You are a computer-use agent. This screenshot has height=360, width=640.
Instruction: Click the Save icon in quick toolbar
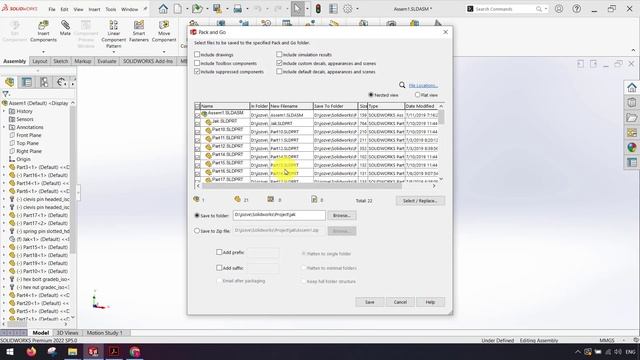point(217,9)
